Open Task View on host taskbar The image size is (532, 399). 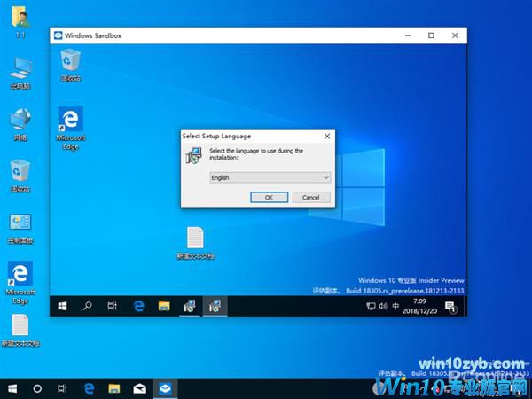[x=62, y=388]
